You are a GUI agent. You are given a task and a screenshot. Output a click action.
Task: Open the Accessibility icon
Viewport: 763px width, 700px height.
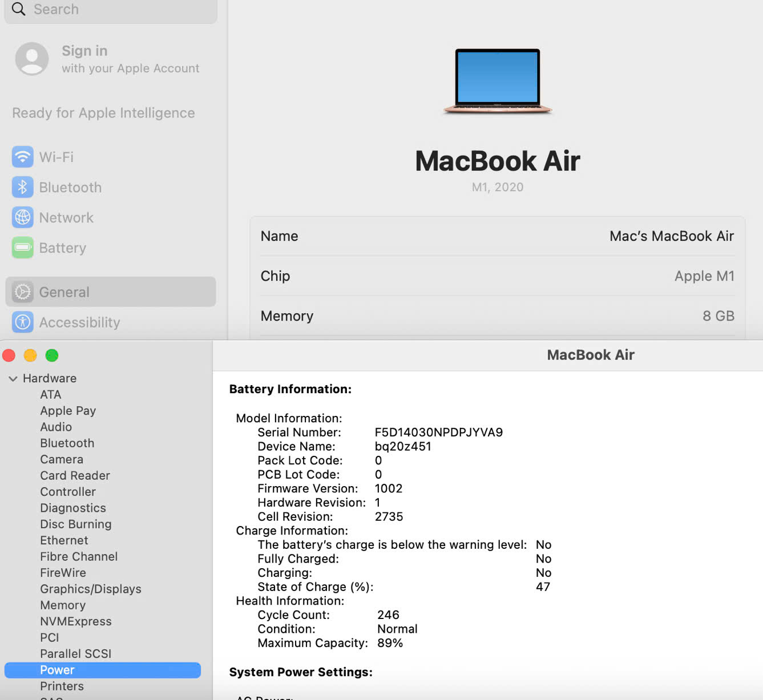click(x=22, y=322)
